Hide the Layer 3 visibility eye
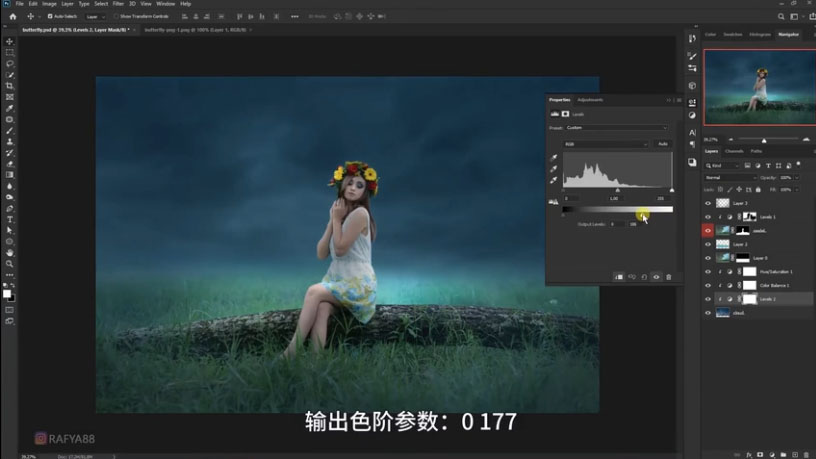Image resolution: width=816 pixels, height=459 pixels. click(x=708, y=203)
